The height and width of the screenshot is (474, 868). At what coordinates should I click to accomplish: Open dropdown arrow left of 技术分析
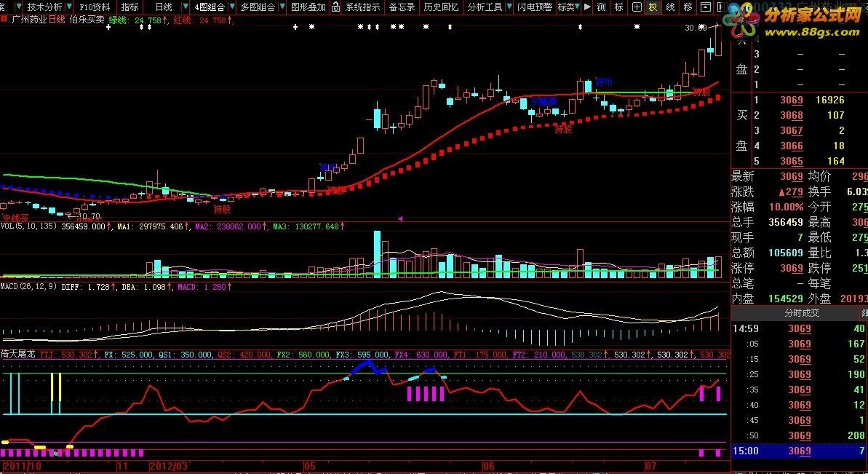click(x=20, y=7)
